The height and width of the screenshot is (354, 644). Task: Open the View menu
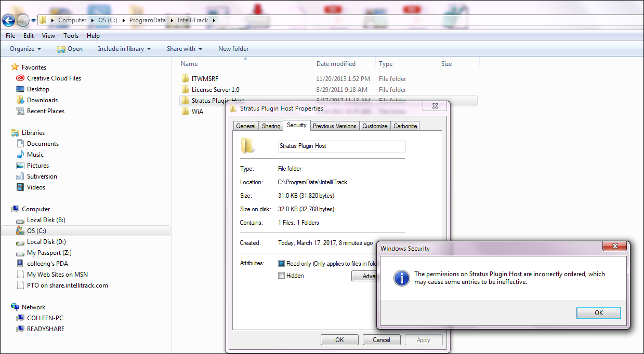point(48,36)
